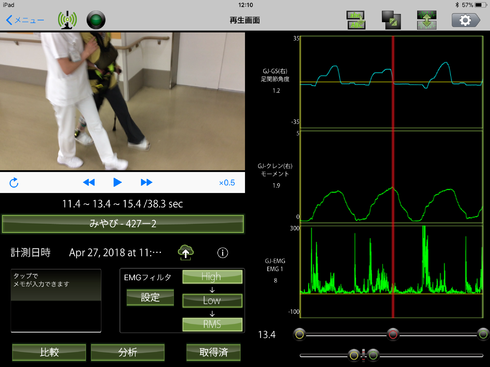490x367 pixels.
Task: Play the gait video
Action: coord(117,182)
